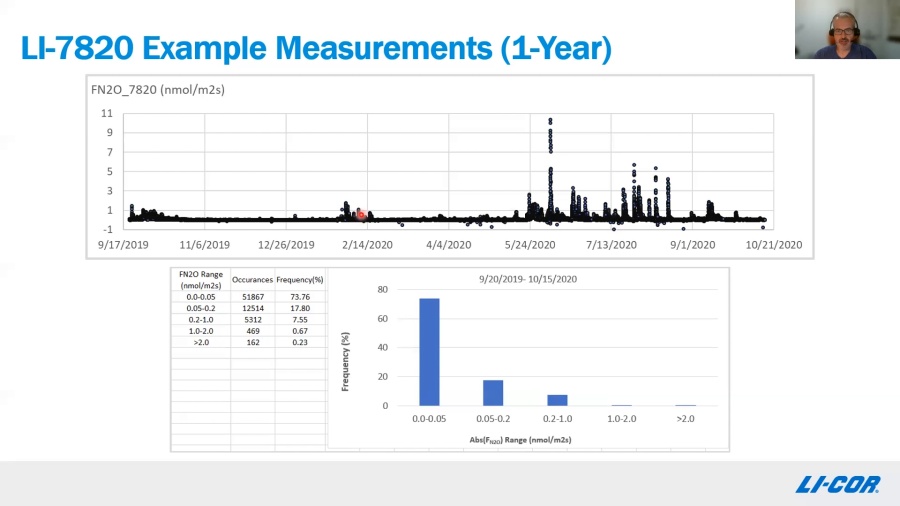Click the LI-COR logo
Image resolution: width=900 pixels, height=506 pixels.
(838, 485)
